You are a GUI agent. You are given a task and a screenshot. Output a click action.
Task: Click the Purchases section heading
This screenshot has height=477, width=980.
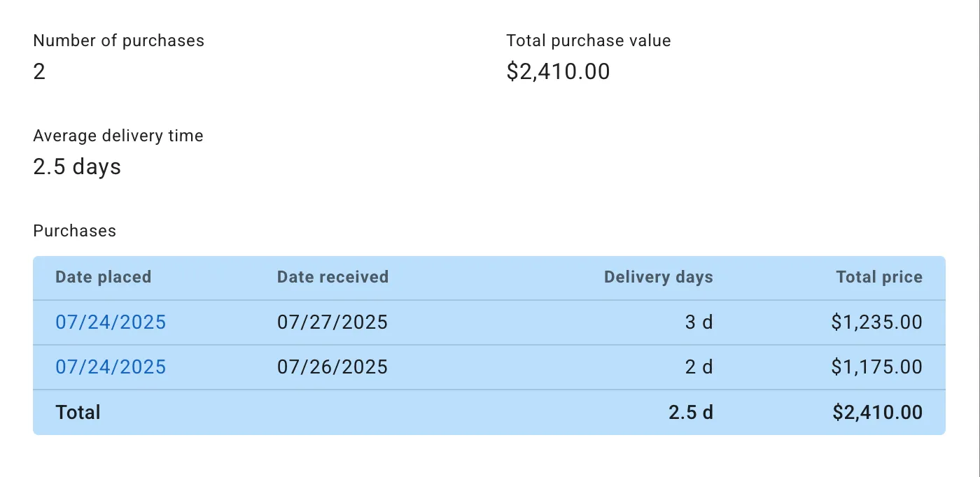[74, 231]
